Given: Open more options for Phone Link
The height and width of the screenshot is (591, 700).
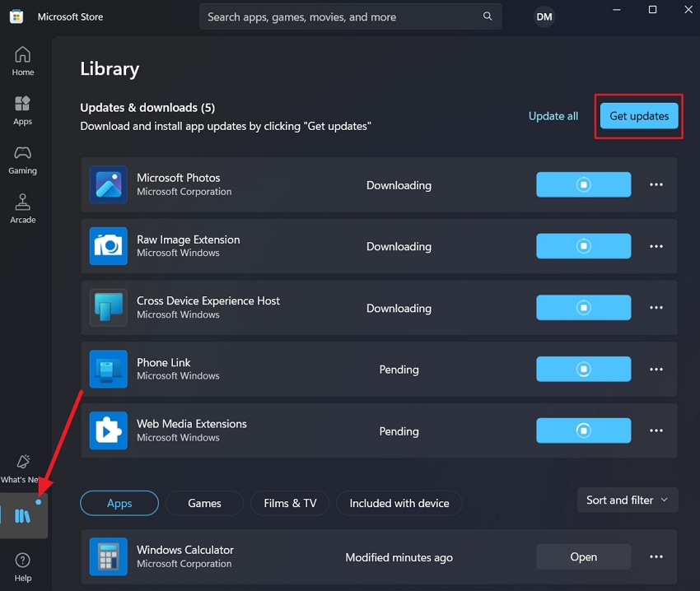Looking at the screenshot, I should 656,369.
